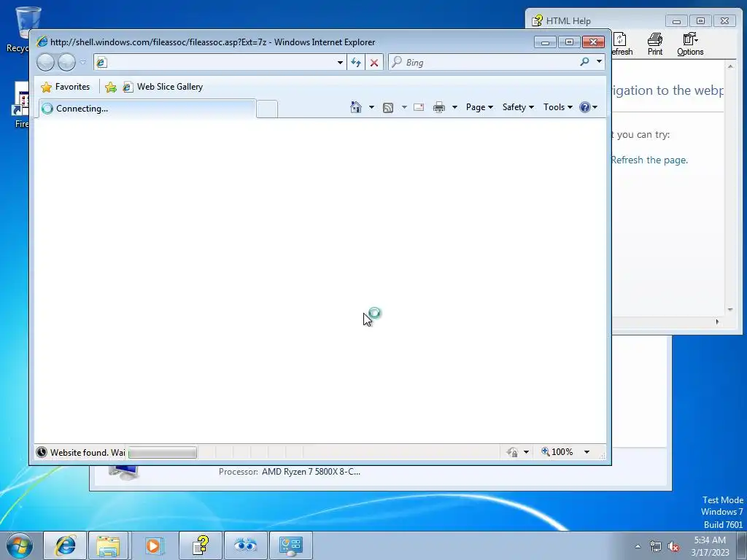Click the Refresh page icon
The height and width of the screenshot is (560, 747).
pos(356,63)
